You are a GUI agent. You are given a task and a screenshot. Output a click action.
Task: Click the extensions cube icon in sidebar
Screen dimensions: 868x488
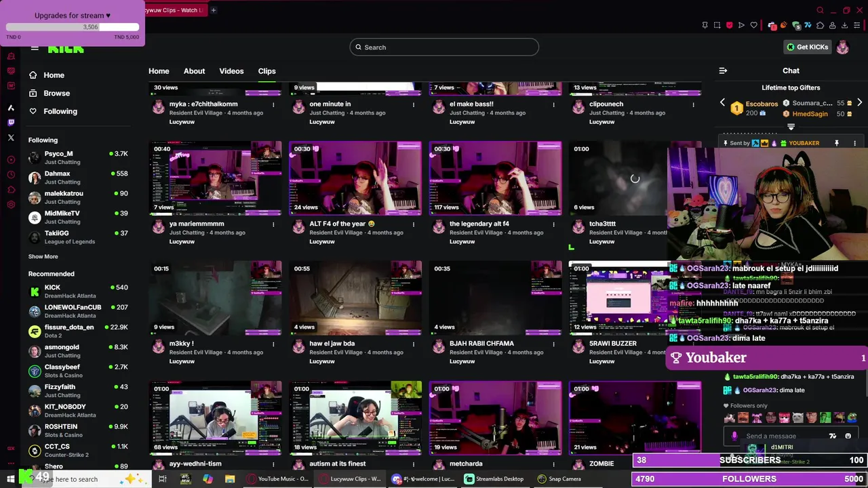coord(11,190)
